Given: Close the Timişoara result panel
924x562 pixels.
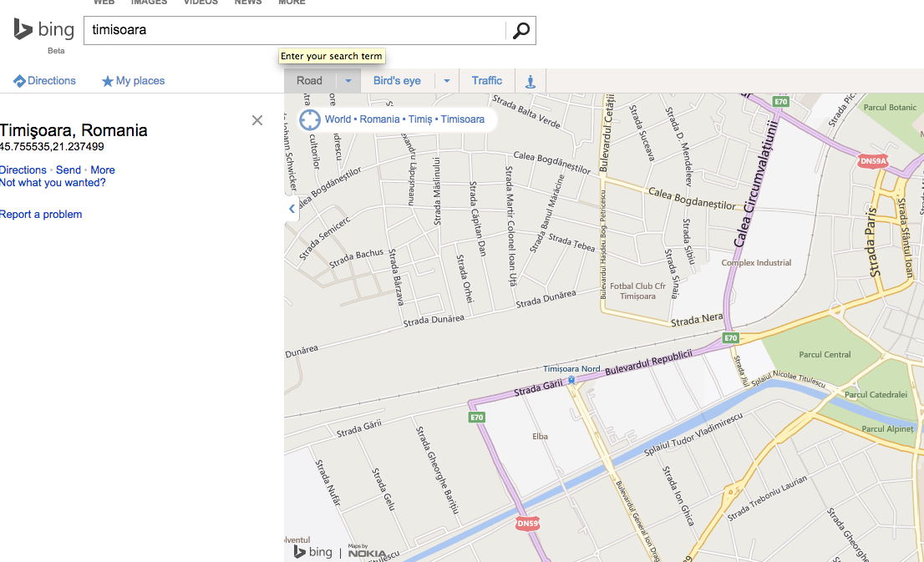Looking at the screenshot, I should click(257, 120).
